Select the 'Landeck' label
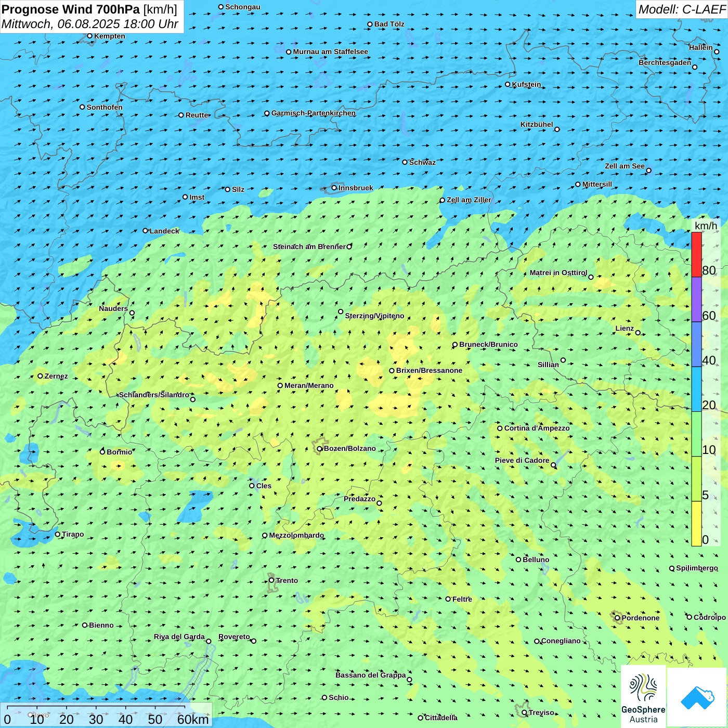The image size is (728, 728). pyautogui.click(x=164, y=231)
